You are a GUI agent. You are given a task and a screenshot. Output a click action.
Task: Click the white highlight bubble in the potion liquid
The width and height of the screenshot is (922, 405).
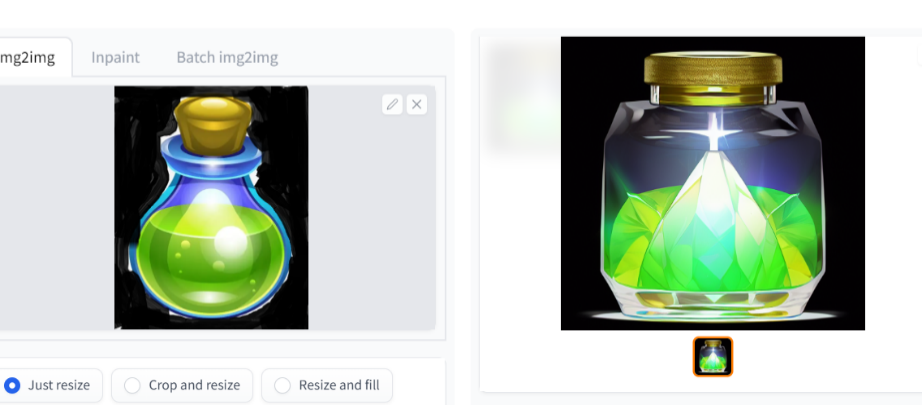(x=230, y=240)
